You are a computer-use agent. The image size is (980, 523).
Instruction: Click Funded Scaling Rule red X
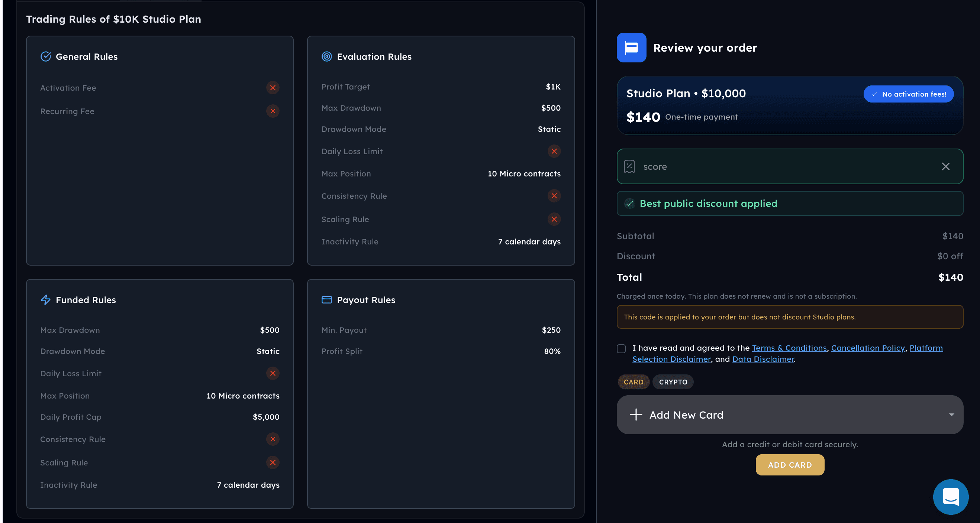[273, 462]
